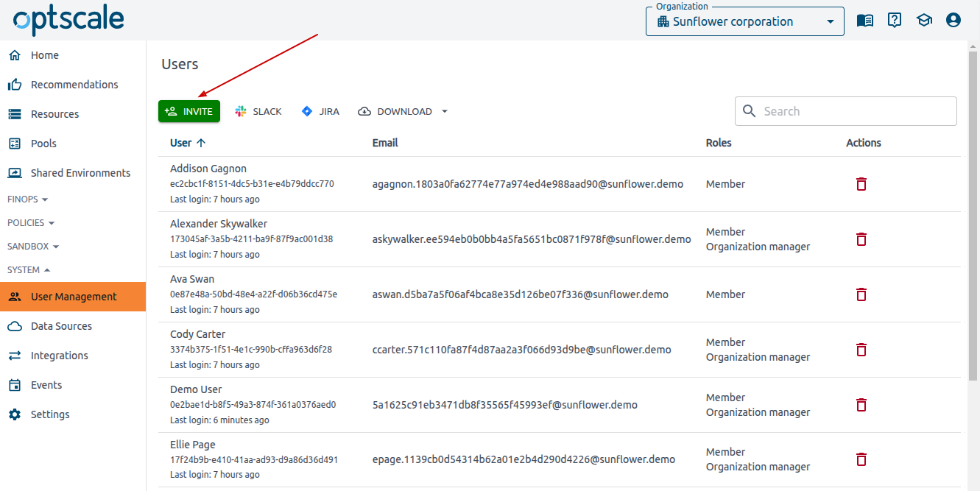Viewport: 980px width, 491px height.
Task: Go to Recommendations in sidebar
Action: click(74, 85)
